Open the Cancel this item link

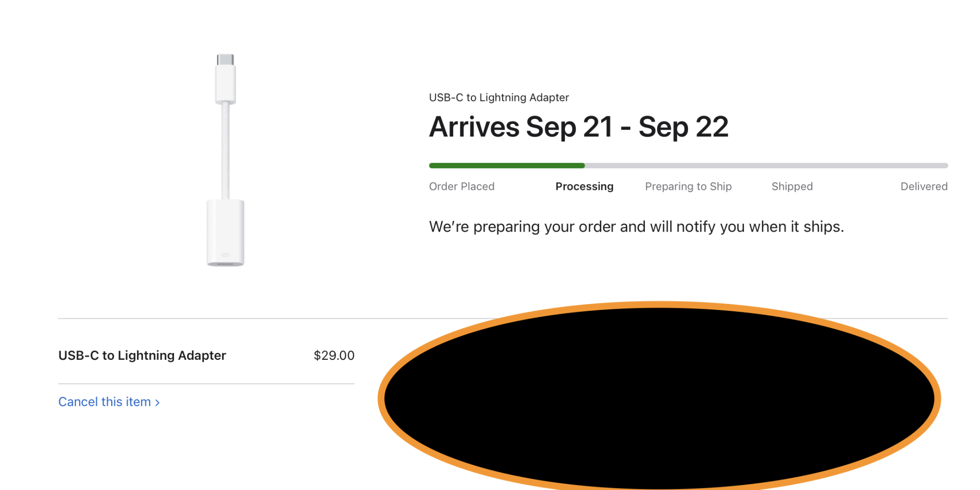[109, 402]
